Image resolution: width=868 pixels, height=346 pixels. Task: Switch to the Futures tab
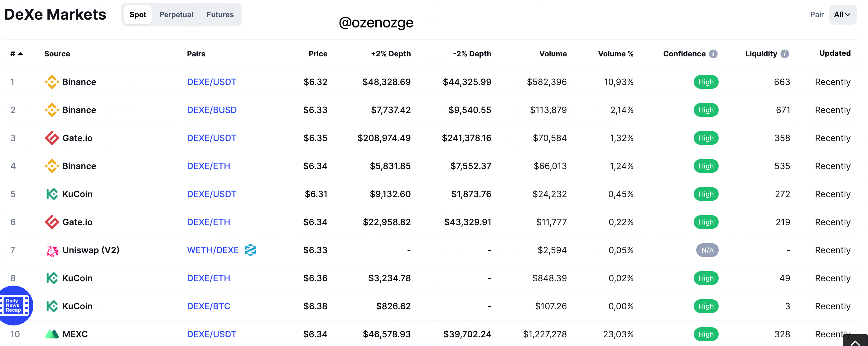[220, 14]
